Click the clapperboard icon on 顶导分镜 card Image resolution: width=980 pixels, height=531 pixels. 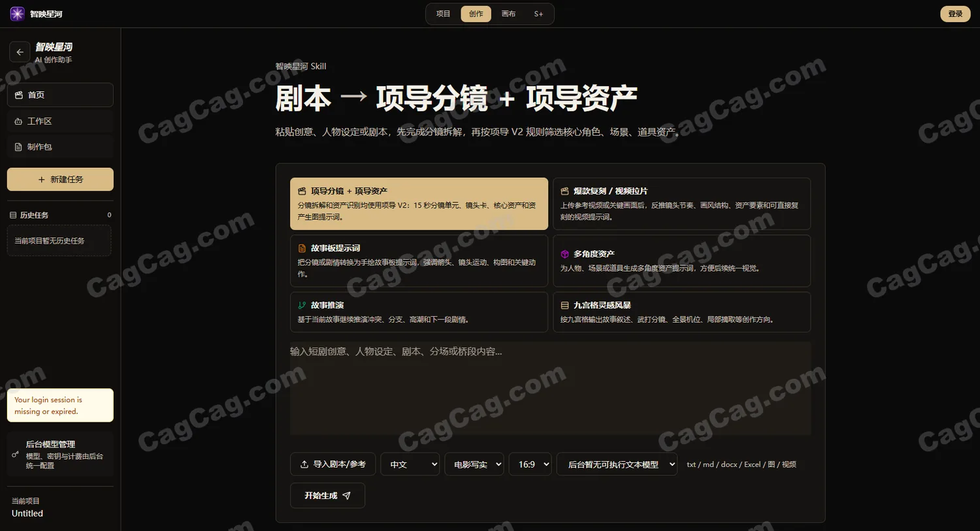(302, 191)
